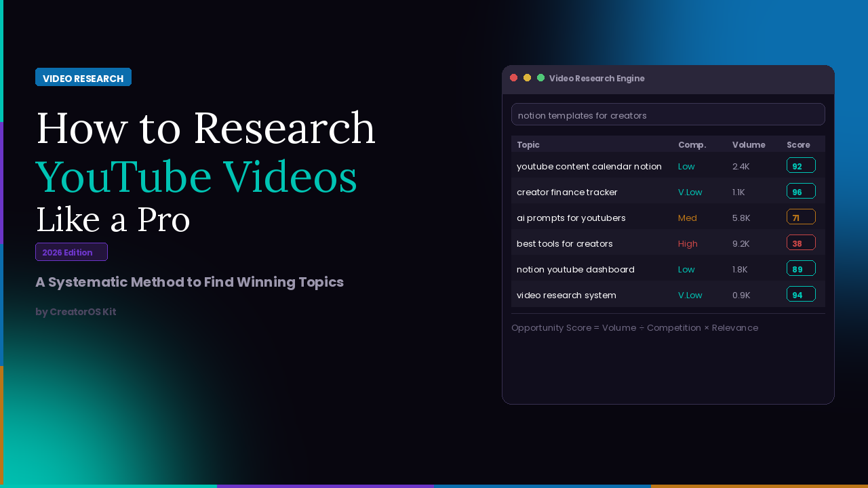The width and height of the screenshot is (868, 488).
Task: Click the red close dot in Video Research Engine
Action: coord(513,77)
